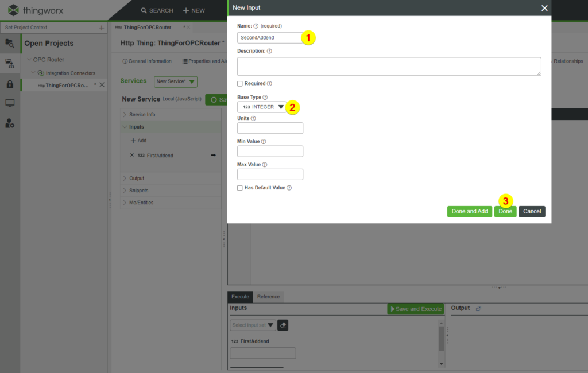Open the Output pop-out icon
The image size is (588, 373).
[479, 308]
